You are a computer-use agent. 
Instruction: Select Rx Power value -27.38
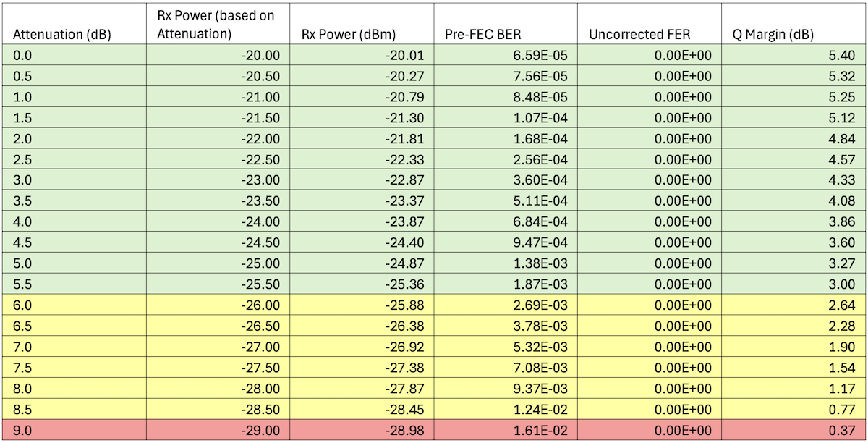362,366
